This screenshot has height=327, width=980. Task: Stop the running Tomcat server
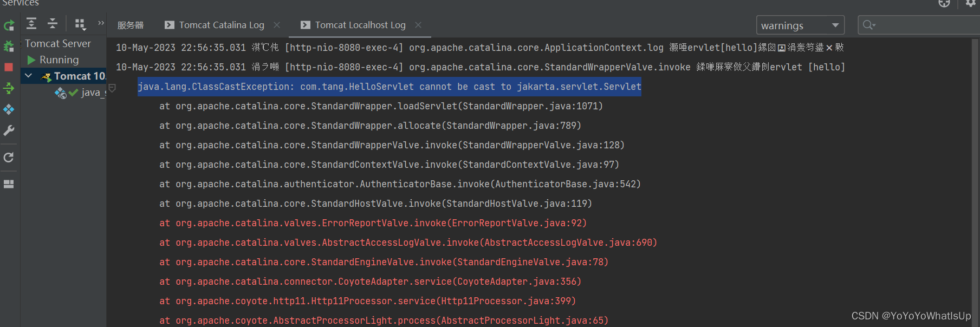[9, 67]
